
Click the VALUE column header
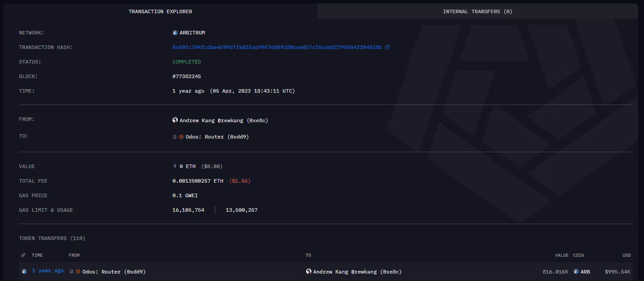pyautogui.click(x=562, y=255)
